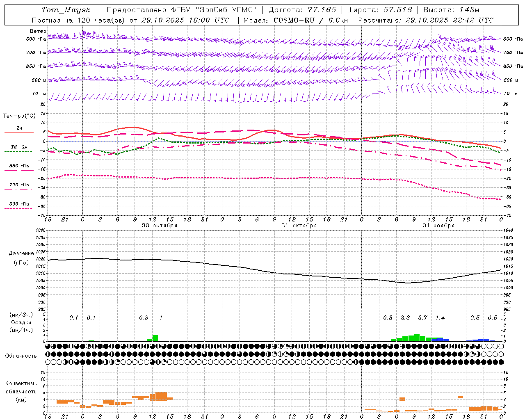Select the forecast start time 29.10.2025 18:00 UTC

pyautogui.click(x=185, y=20)
